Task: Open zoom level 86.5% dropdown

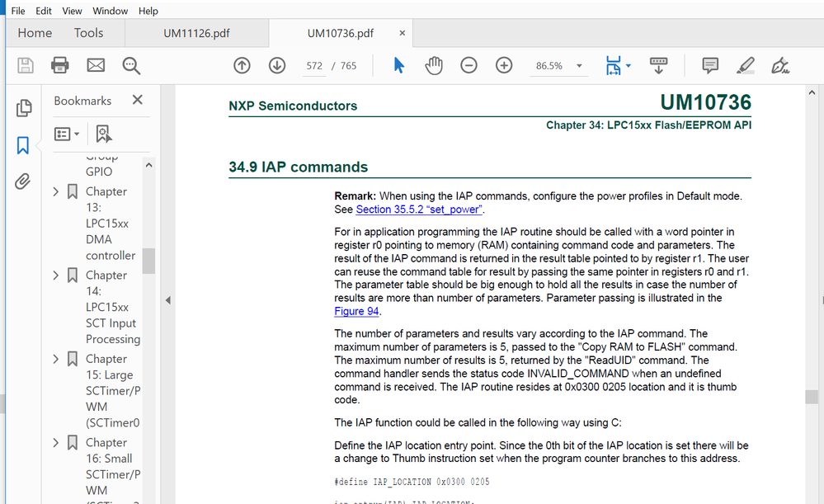Action: point(579,66)
